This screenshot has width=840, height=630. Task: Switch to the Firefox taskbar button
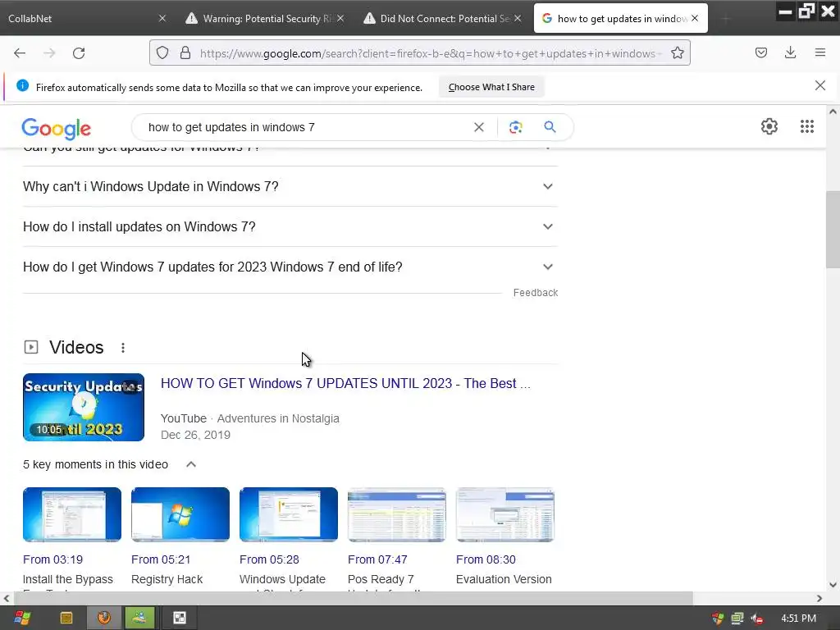pos(104,619)
